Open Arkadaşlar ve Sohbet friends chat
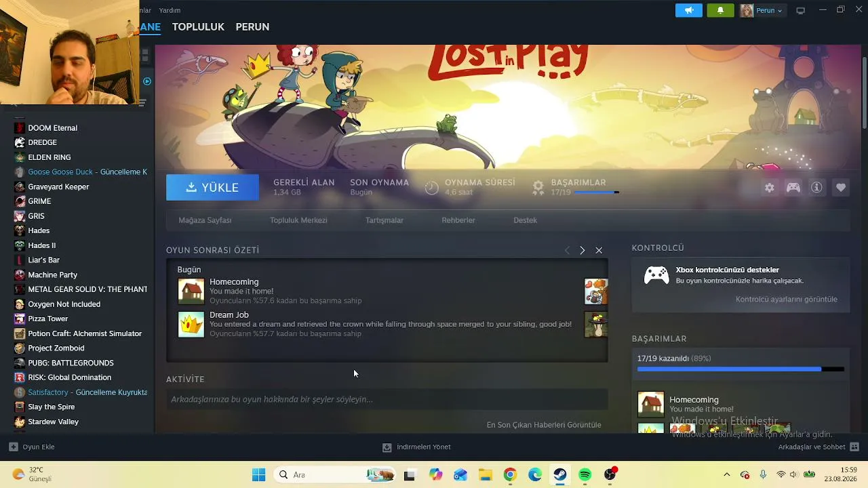The height and width of the screenshot is (488, 868). 818,447
